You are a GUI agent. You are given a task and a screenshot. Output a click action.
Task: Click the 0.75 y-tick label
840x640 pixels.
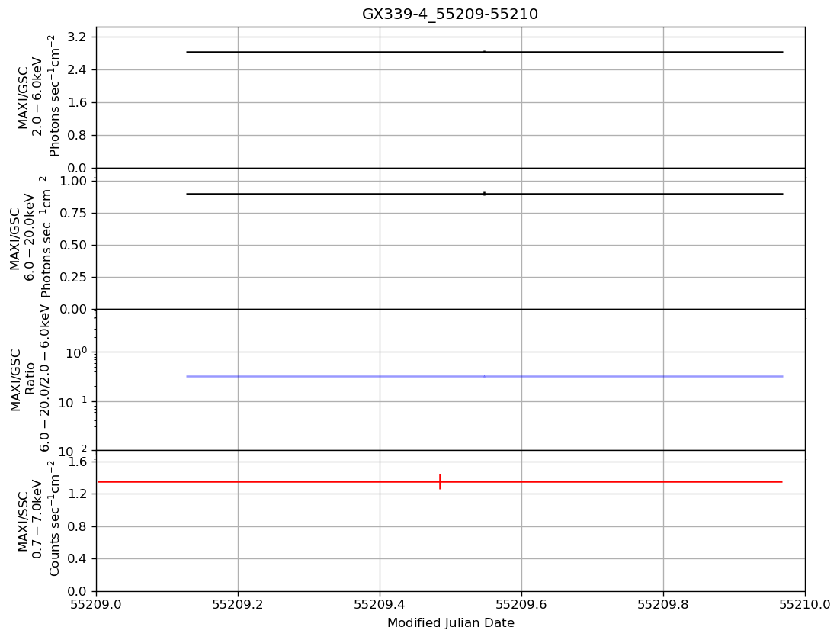click(x=72, y=213)
